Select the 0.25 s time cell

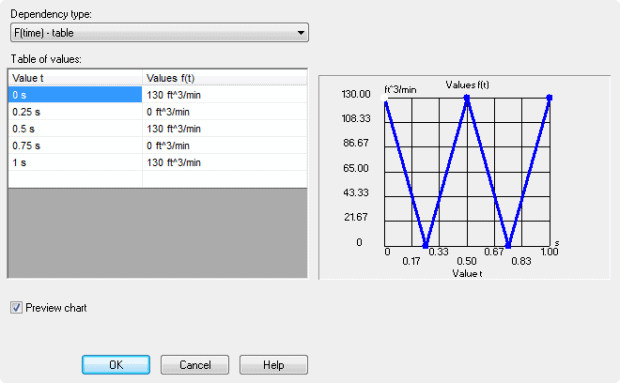tap(75, 112)
